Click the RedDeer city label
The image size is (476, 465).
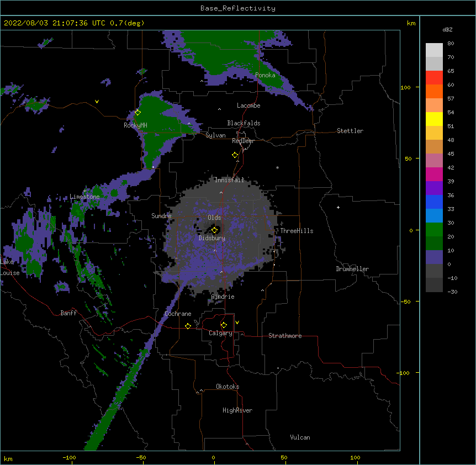pos(243,141)
